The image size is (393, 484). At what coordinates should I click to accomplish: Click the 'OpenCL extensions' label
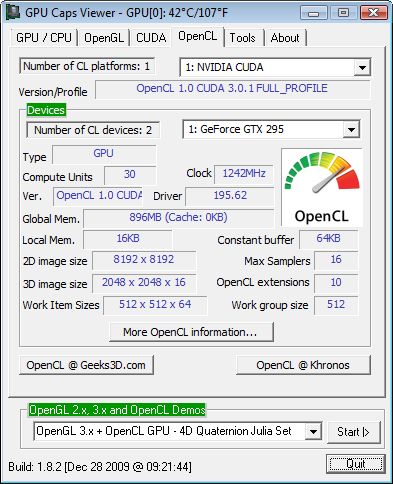click(x=263, y=282)
